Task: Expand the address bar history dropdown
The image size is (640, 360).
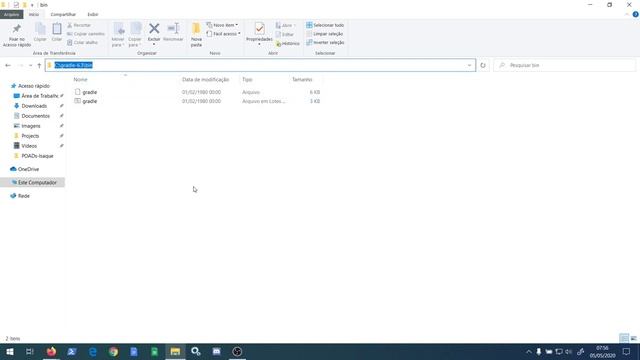Action: point(469,65)
